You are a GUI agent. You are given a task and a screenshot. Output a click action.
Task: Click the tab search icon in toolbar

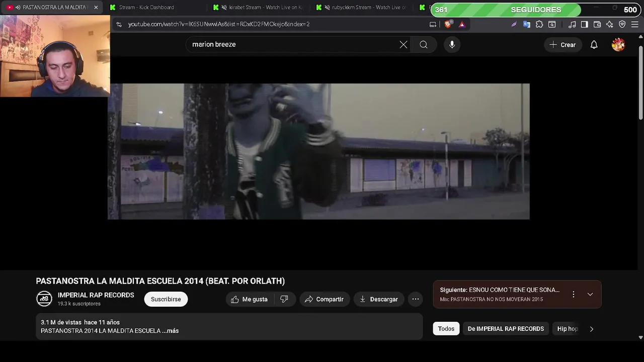(552, 24)
